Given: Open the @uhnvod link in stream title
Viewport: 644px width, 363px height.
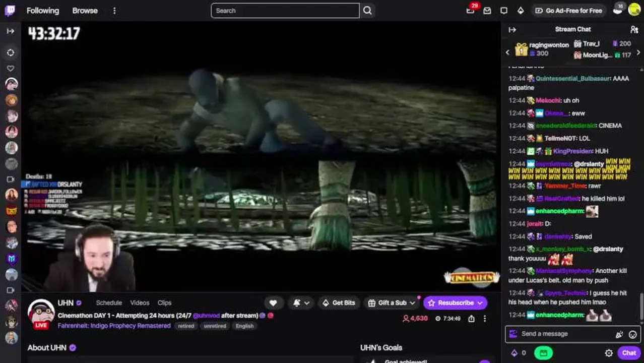Looking at the screenshot, I should pos(207,316).
